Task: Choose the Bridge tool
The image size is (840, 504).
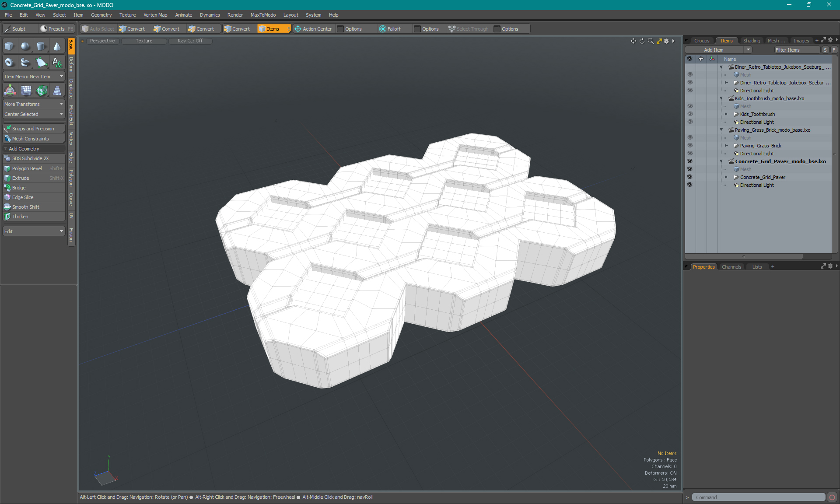Action: click(x=34, y=188)
